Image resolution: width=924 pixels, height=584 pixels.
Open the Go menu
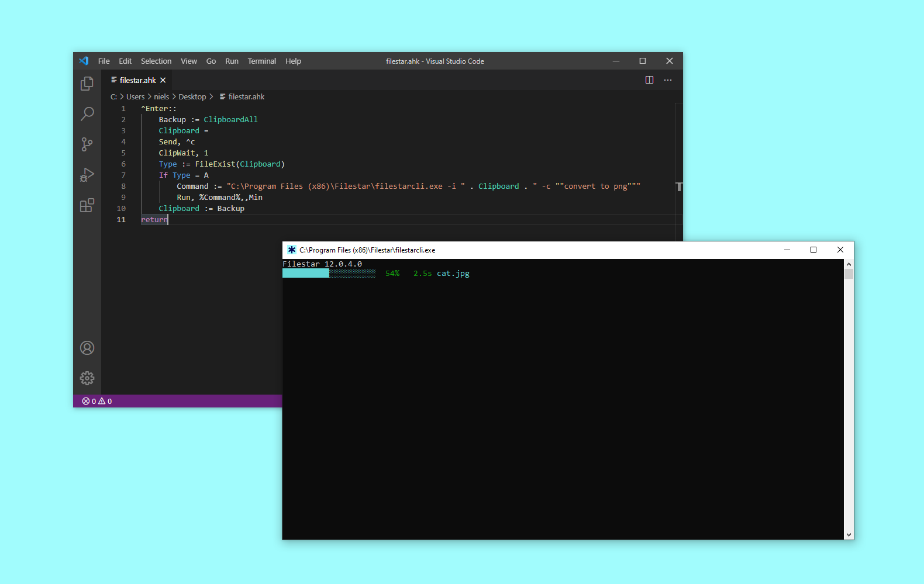pyautogui.click(x=211, y=61)
